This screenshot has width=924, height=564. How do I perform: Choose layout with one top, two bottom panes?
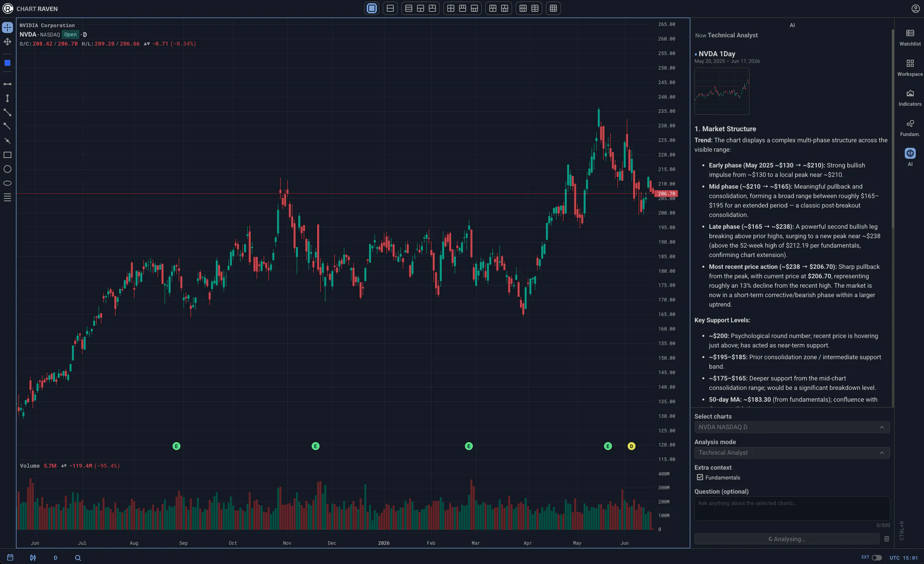[421, 8]
